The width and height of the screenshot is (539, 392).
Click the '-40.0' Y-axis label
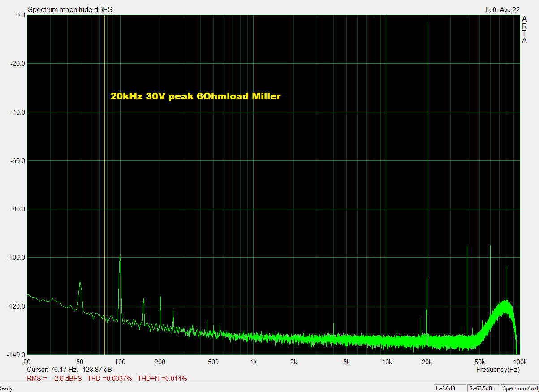coord(17,112)
